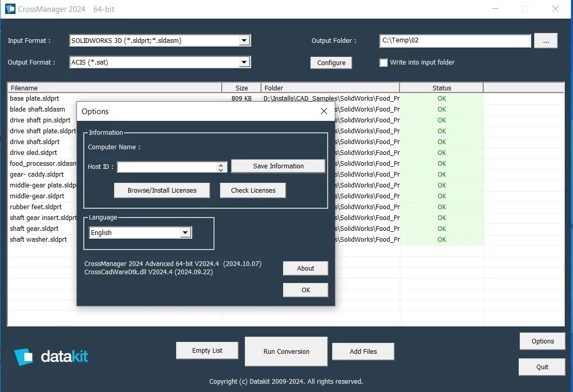Click the Run Conversion button
Screen dimensions: 573x392
tap(286, 351)
